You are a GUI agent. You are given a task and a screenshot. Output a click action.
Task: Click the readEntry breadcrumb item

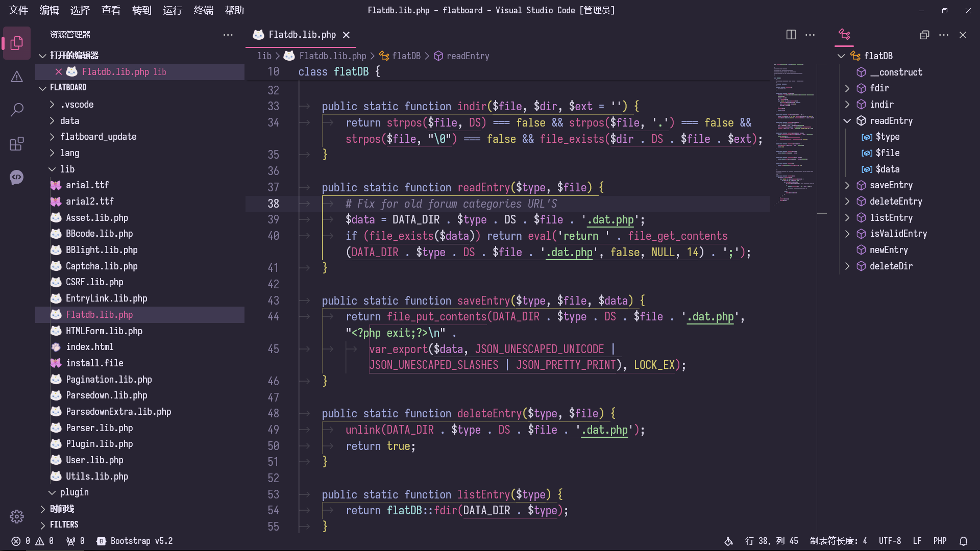click(x=468, y=56)
